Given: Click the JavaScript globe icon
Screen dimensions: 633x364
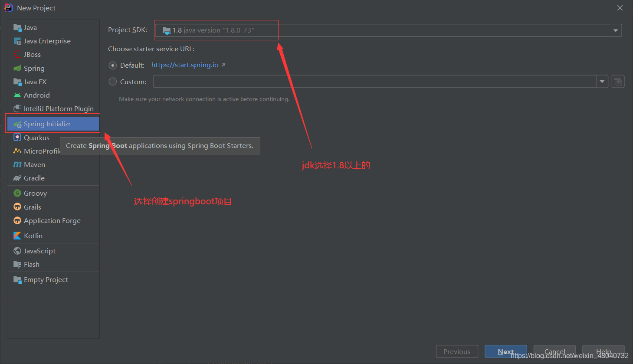Looking at the screenshot, I should click(17, 251).
